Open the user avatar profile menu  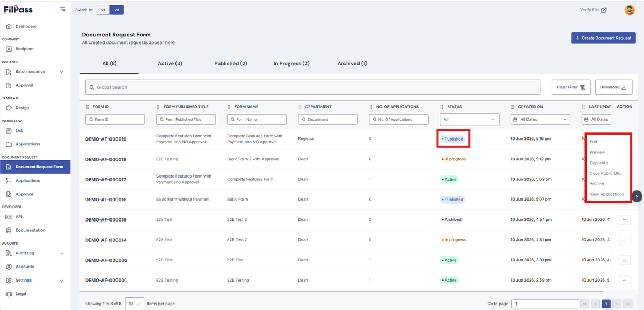(x=630, y=10)
